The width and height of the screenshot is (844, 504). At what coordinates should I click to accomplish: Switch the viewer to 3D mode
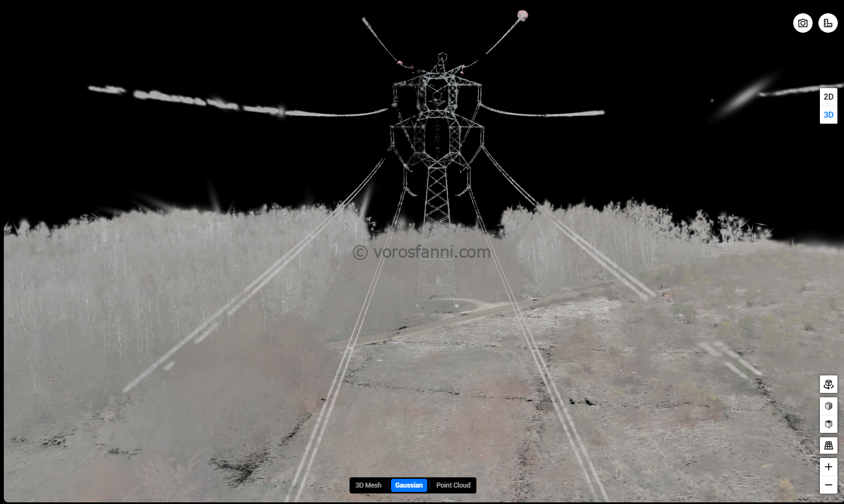coord(828,115)
